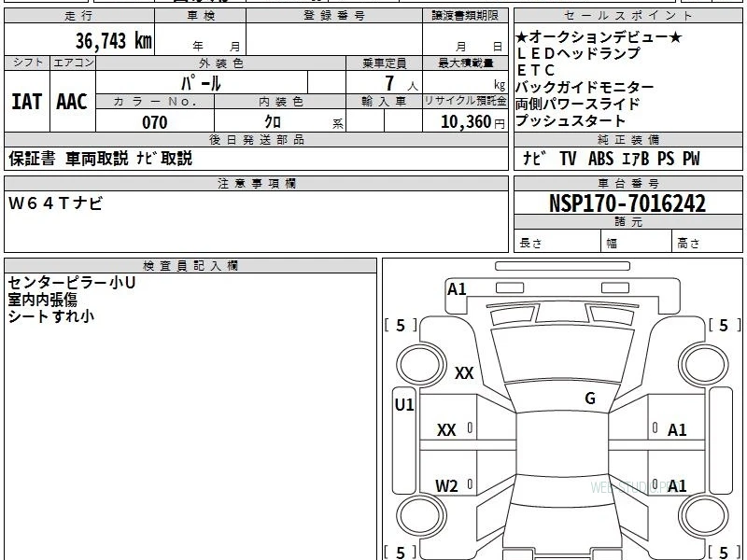Click the 幅 dimension cell
The width and height of the screenshot is (747, 560).
[637, 242]
